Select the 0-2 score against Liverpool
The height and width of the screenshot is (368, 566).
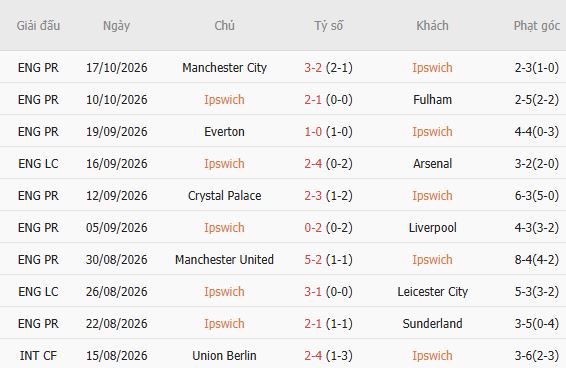tap(313, 228)
